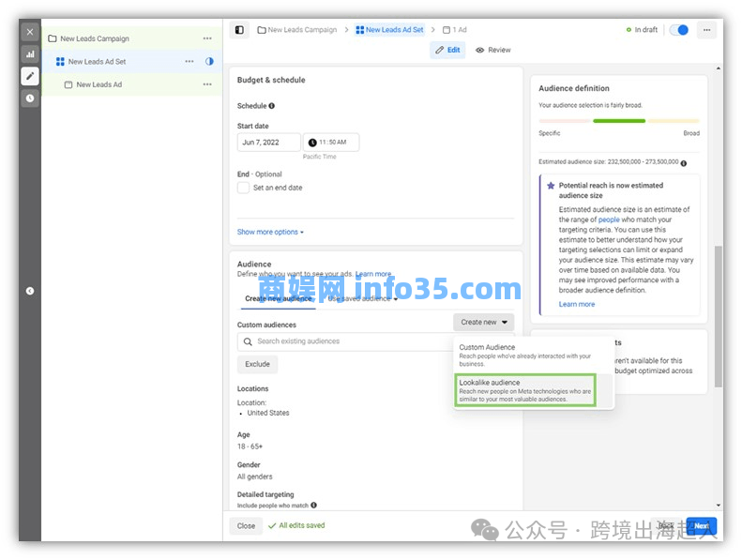This screenshot has height=560, width=742.
Task: Open options menu for New Leads Ad Set
Action: click(x=189, y=61)
